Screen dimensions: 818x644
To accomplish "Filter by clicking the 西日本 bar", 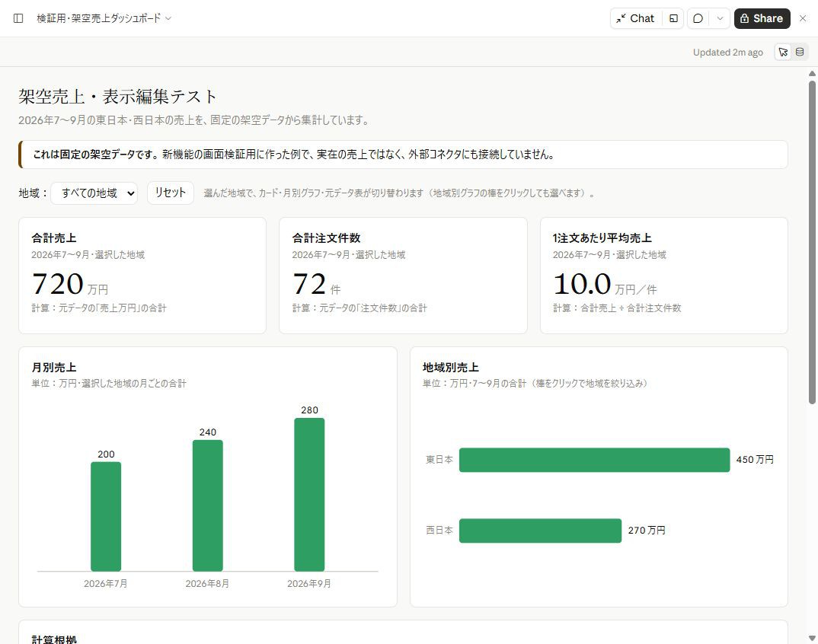I will [x=540, y=531].
